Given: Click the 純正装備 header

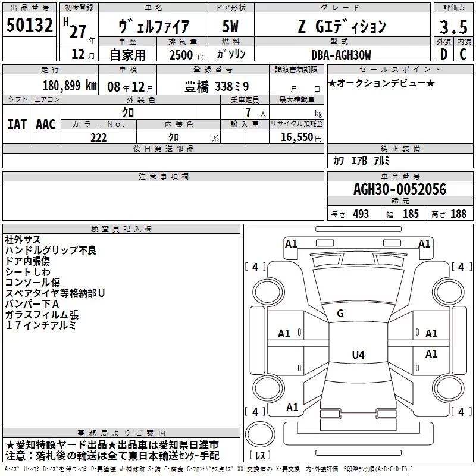Looking at the screenshot, I should pos(400,148).
